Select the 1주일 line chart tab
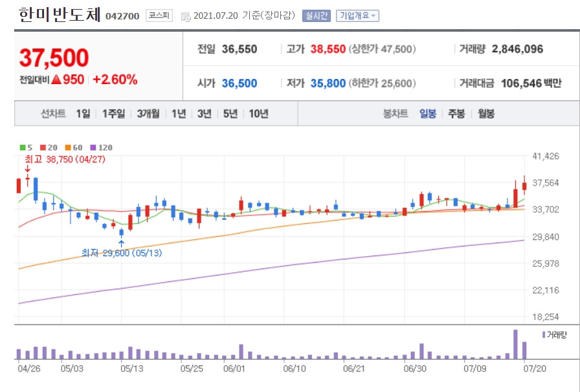Viewport: 580px width, 392px height. click(113, 114)
